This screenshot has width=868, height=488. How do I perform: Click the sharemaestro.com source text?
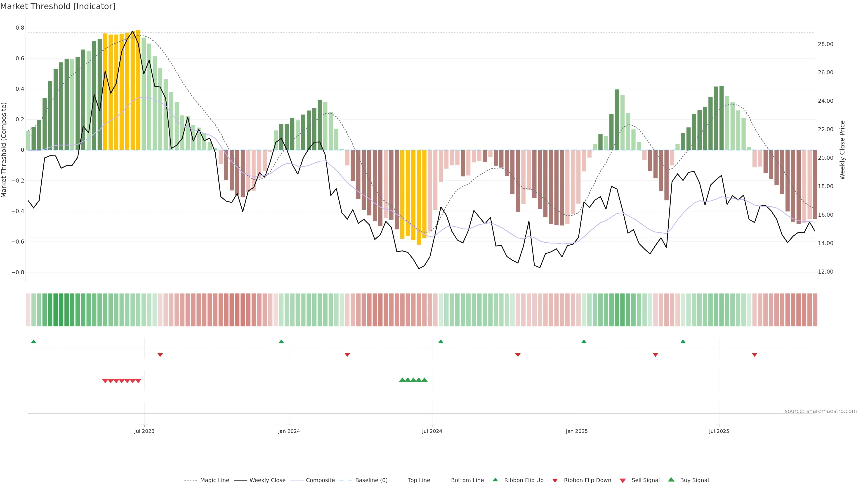[821, 411]
